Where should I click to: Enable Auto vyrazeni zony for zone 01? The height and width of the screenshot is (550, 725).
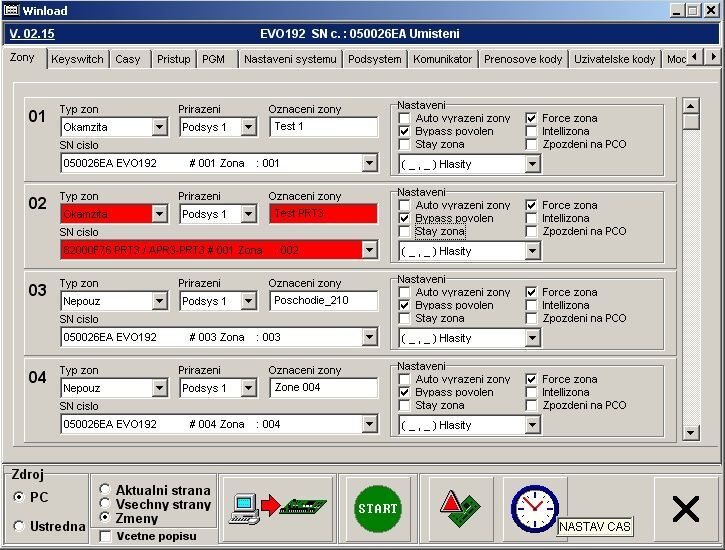pyautogui.click(x=404, y=118)
